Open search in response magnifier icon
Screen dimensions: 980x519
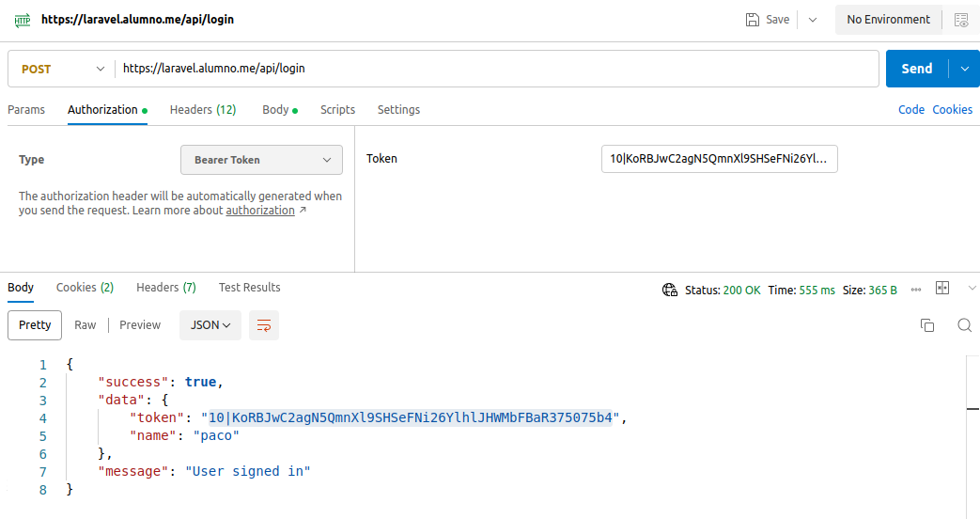[x=964, y=325]
